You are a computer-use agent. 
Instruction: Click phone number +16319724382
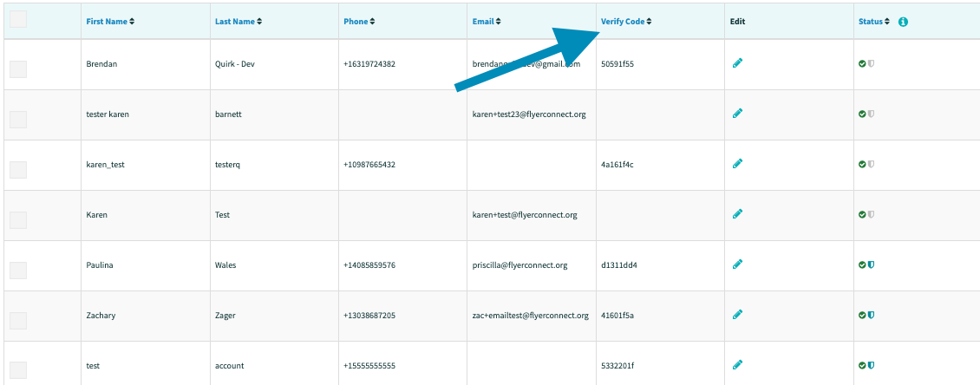369,64
